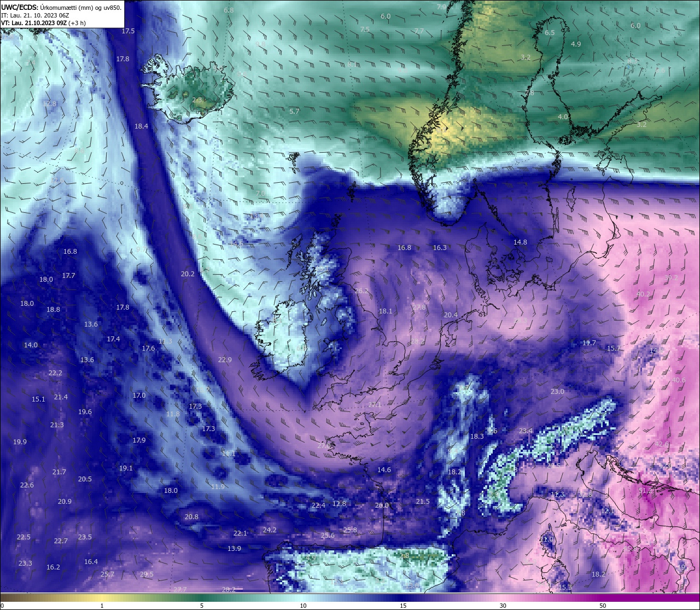The height and width of the screenshot is (610, 700).
Task: Click the 23.3 map value
Action: [x=25, y=563]
